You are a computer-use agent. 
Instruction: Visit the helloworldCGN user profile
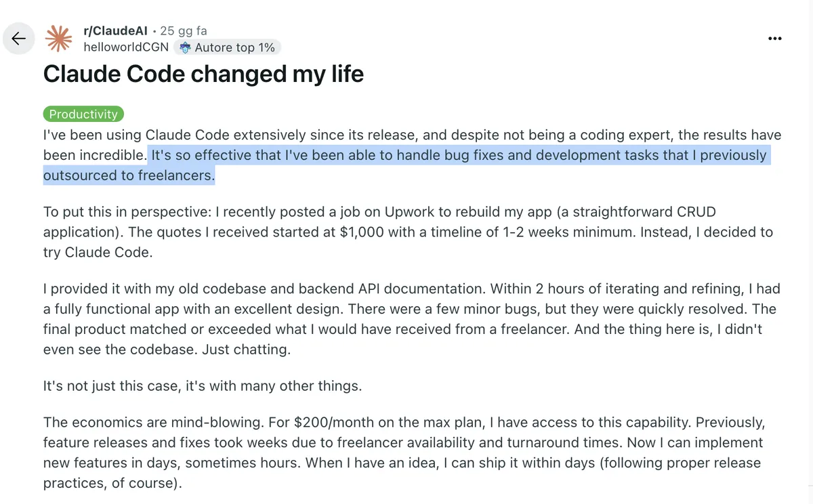126,47
